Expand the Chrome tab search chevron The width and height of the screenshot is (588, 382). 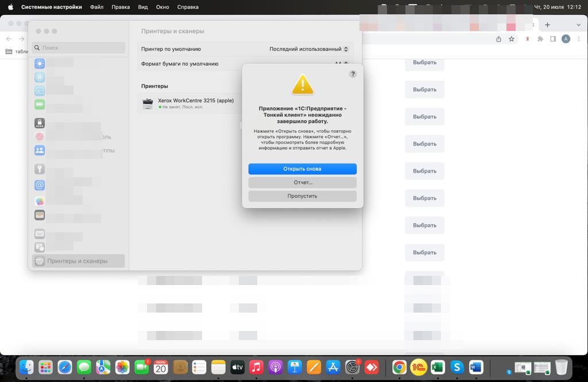click(x=578, y=25)
